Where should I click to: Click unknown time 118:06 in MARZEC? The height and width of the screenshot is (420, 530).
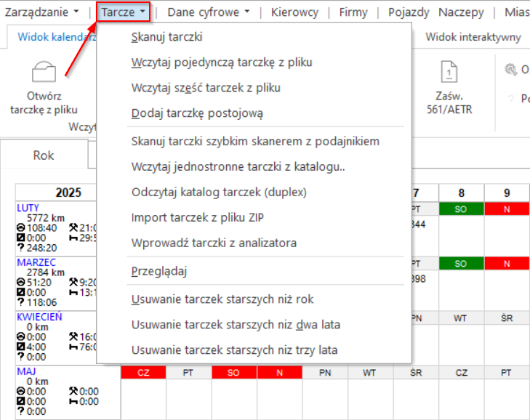tap(42, 302)
